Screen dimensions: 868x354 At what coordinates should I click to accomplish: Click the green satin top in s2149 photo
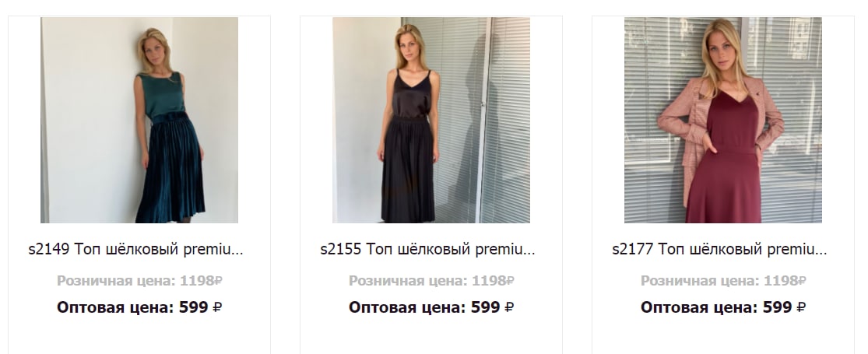pos(161,94)
